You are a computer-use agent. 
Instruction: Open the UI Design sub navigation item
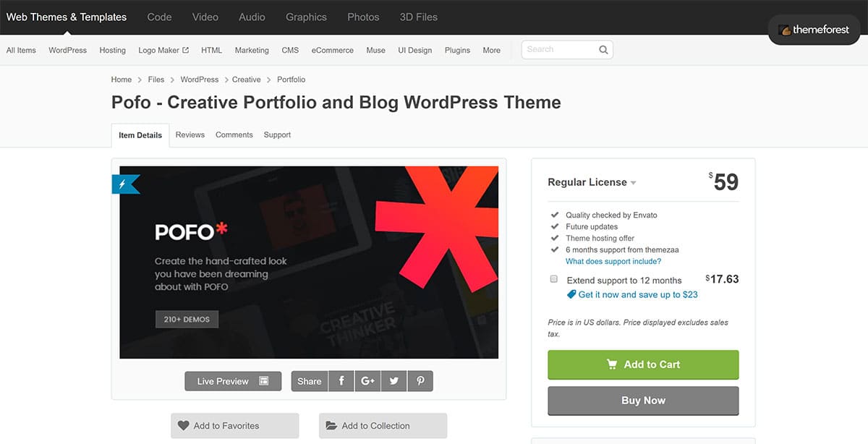tap(414, 50)
